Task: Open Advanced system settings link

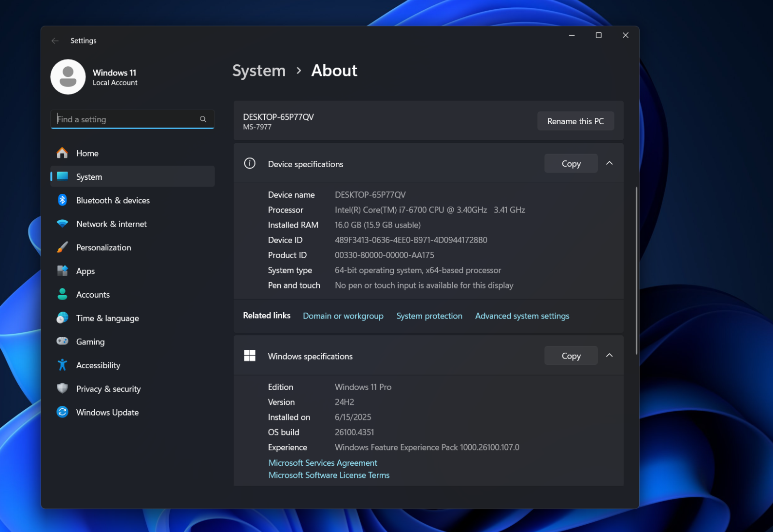Action: pyautogui.click(x=522, y=316)
